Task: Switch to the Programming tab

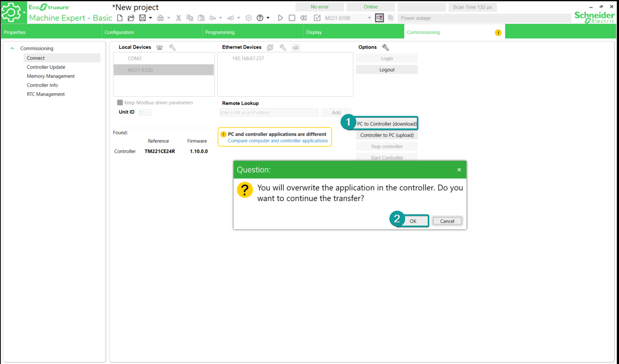Action: point(220,32)
